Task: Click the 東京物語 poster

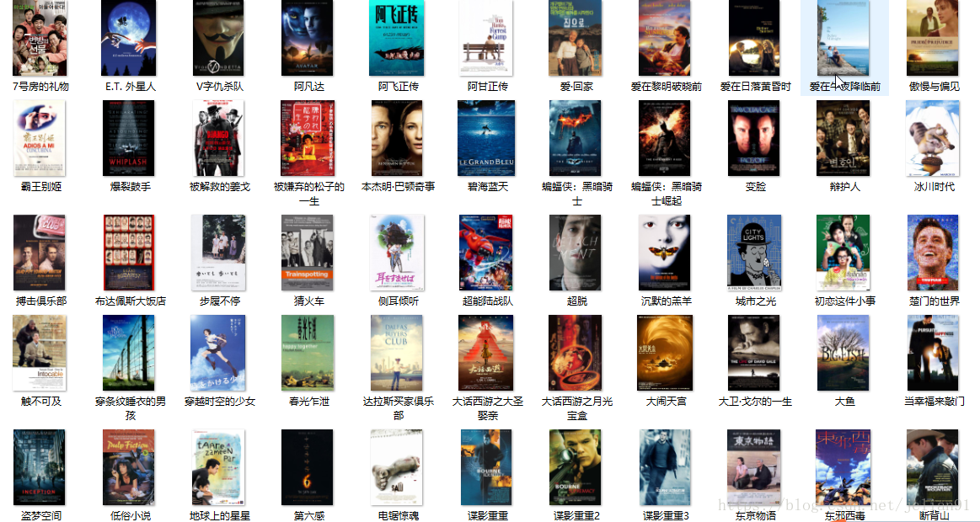Action: [x=754, y=467]
